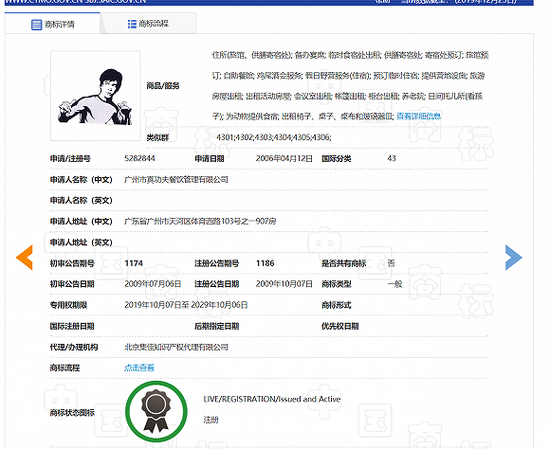Go to next trademark with blue arrow
This screenshot has width=550, height=449.
tap(514, 257)
